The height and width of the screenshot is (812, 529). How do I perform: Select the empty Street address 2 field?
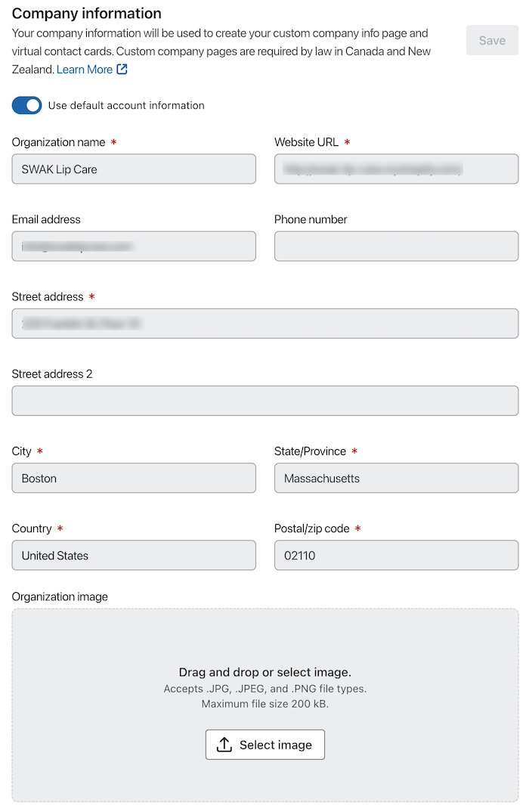point(264,400)
